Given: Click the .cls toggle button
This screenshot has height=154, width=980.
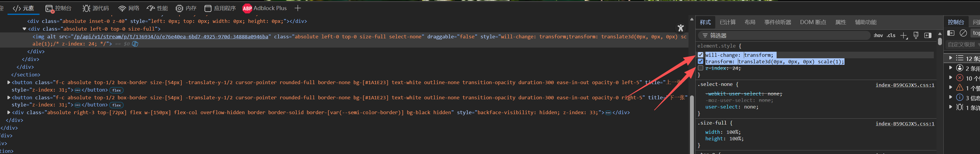Looking at the screenshot, I should pyautogui.click(x=891, y=35).
